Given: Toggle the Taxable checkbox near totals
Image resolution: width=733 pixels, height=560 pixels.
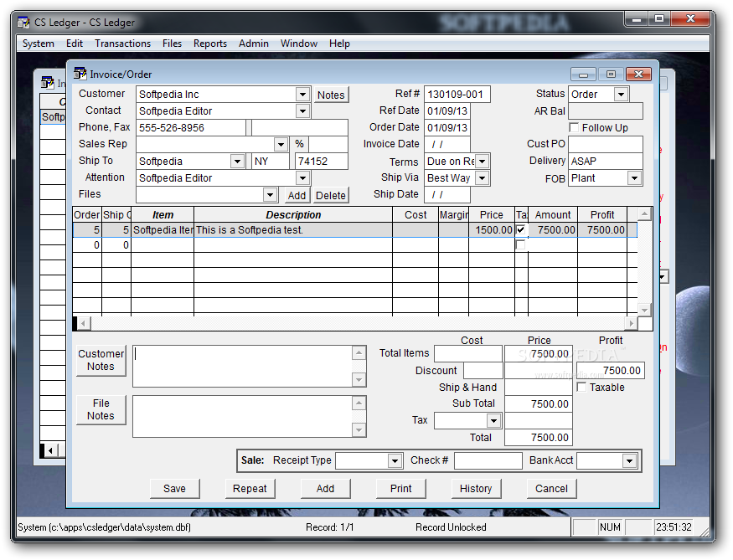Looking at the screenshot, I should coord(581,387).
